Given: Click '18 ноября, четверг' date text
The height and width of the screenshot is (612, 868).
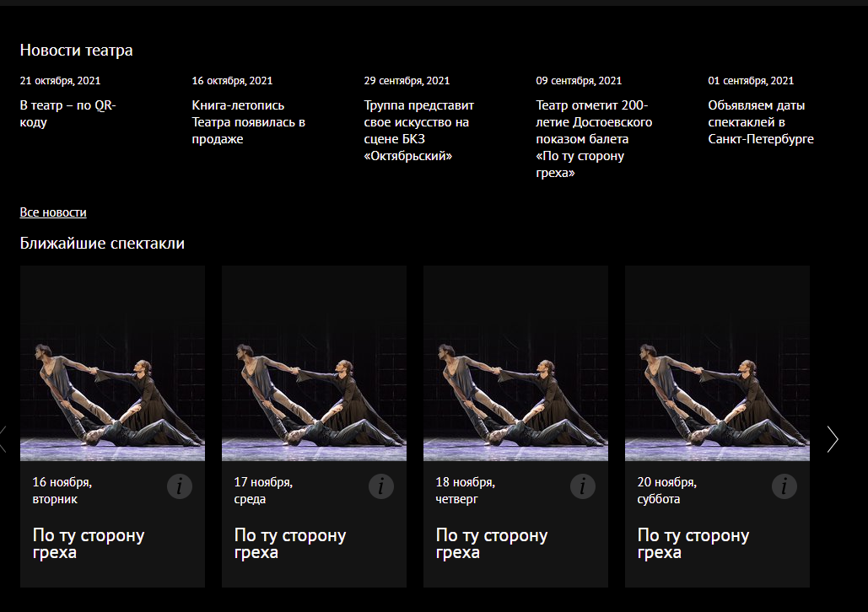Looking at the screenshot, I should coord(465,491).
